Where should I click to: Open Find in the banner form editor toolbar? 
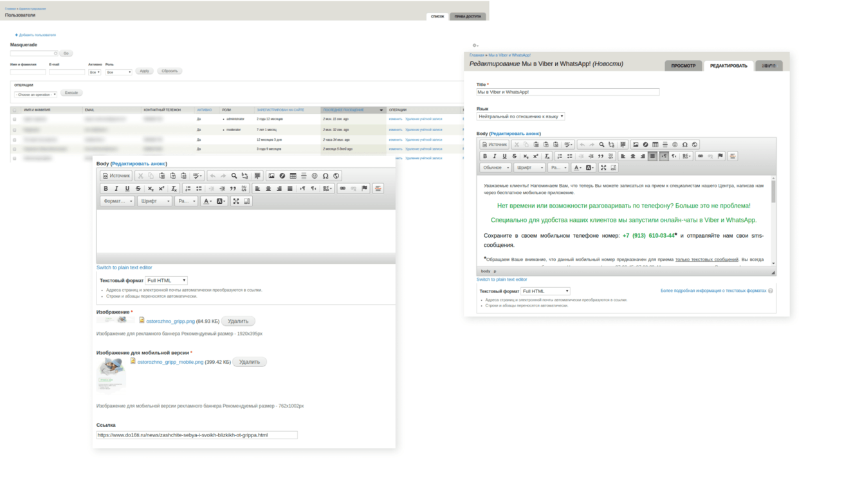pos(234,175)
